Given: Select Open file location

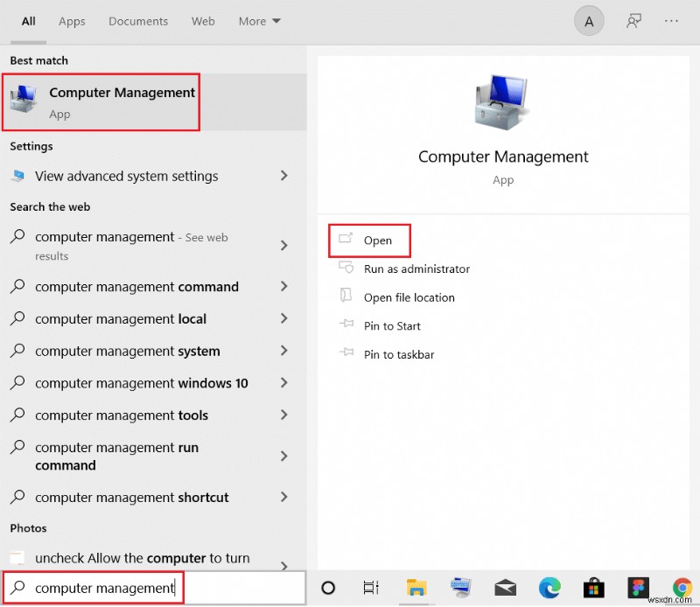Looking at the screenshot, I should [x=409, y=297].
